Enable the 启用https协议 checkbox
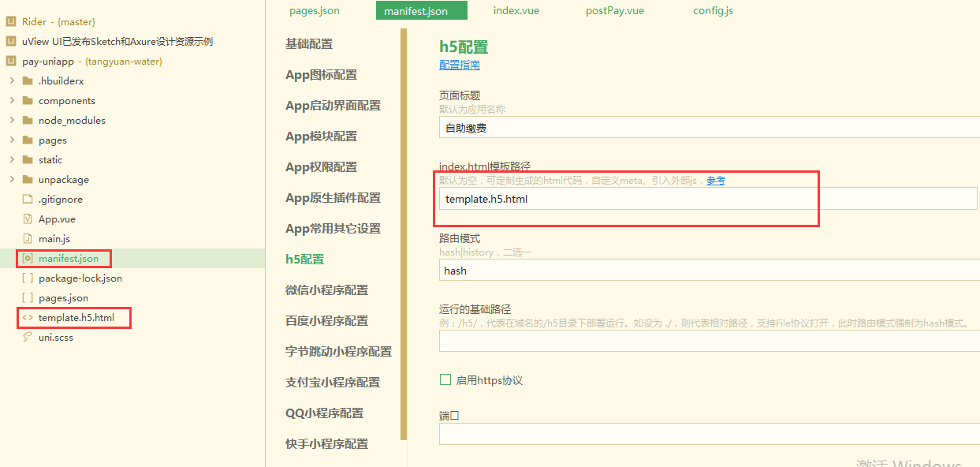The image size is (980, 467). (445, 380)
